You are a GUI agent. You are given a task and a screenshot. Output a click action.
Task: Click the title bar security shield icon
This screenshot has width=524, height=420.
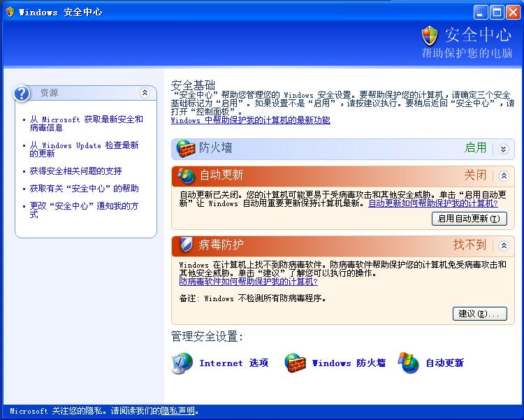[x=10, y=12]
